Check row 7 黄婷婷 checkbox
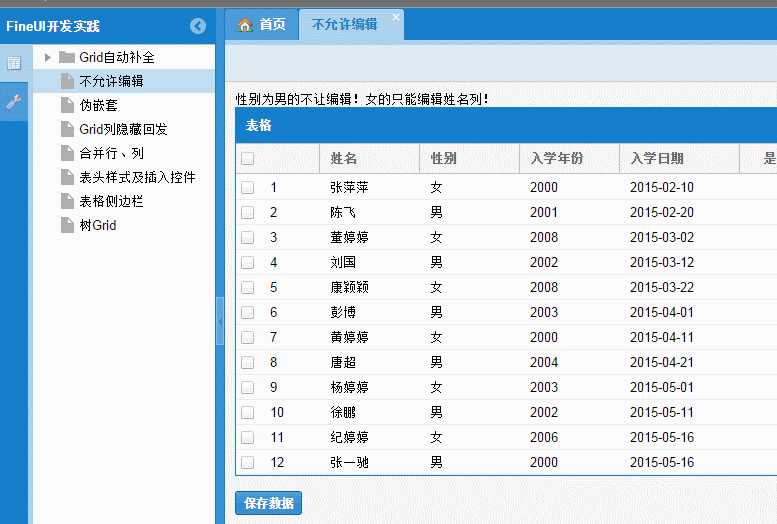Viewport: 777px width, 524px height. (x=247, y=338)
